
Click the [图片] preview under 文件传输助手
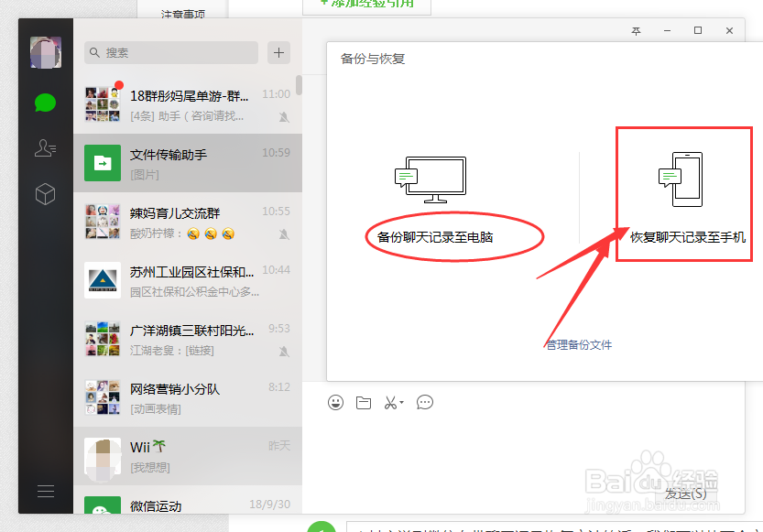[145, 175]
